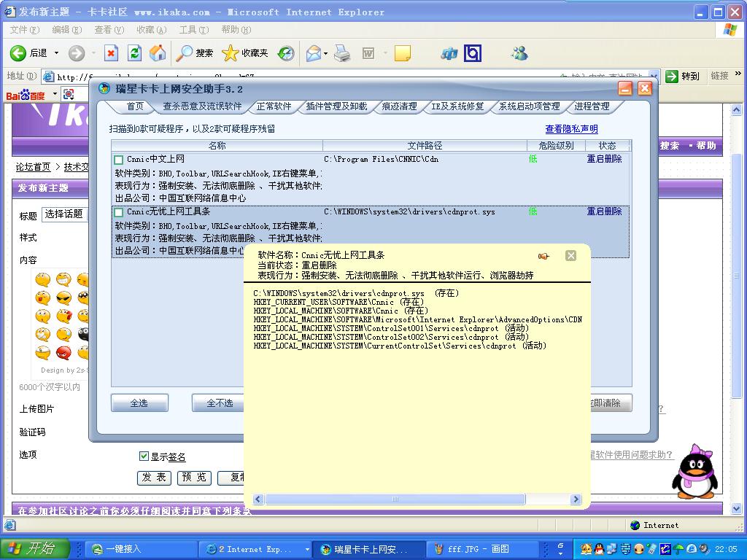Click 重启删除 link for Cnnic无忧上网工具条

pos(604,211)
